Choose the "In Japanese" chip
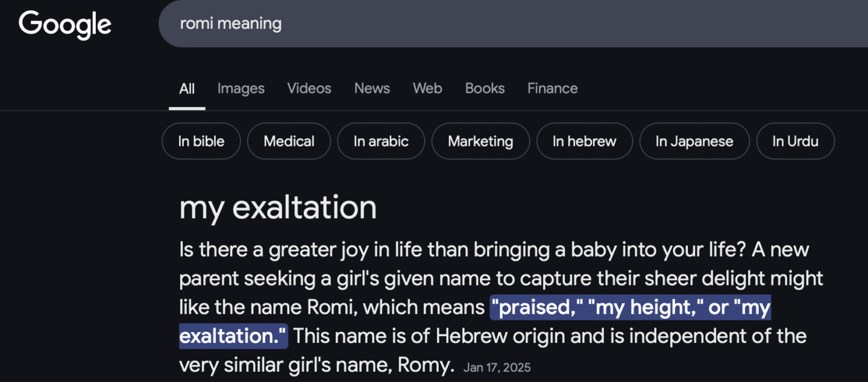Viewport: 868px width, 382px height. coord(694,142)
